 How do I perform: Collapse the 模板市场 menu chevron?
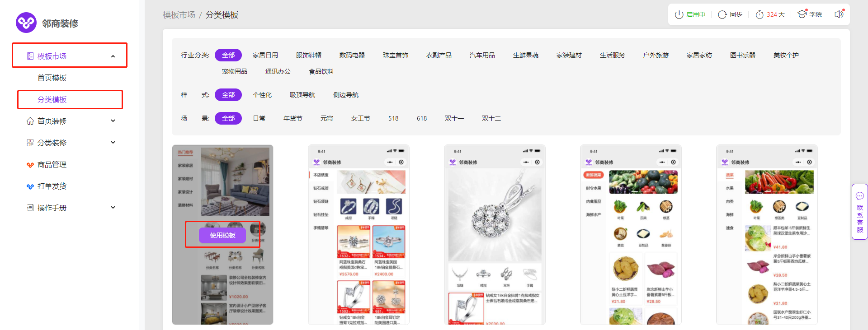[113, 56]
